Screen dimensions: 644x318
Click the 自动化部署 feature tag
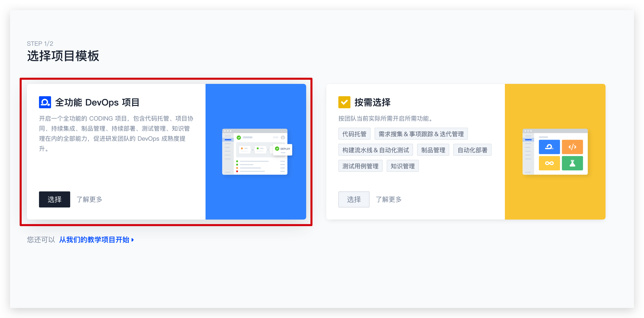point(472,150)
